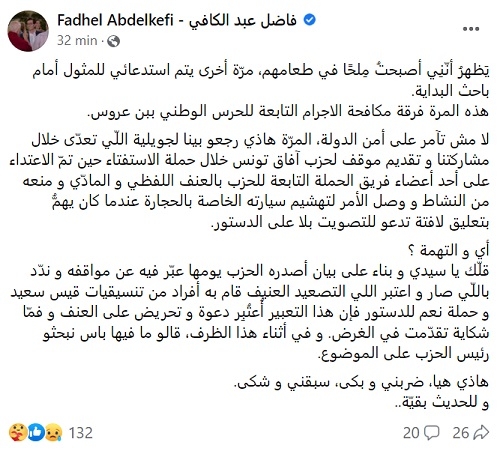The height and width of the screenshot is (451, 500).
Task: Open the Fadhel Abdelkefi profile name link
Action: click(x=177, y=21)
